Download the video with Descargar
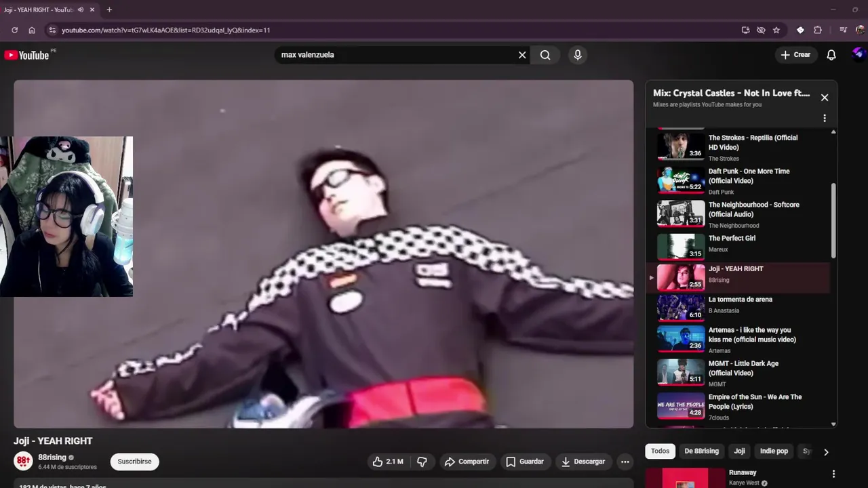 [x=583, y=462]
